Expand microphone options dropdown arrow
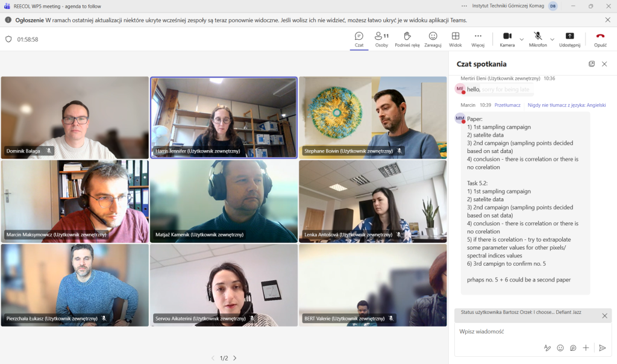Viewport: 617px width, 364px height. (553, 39)
